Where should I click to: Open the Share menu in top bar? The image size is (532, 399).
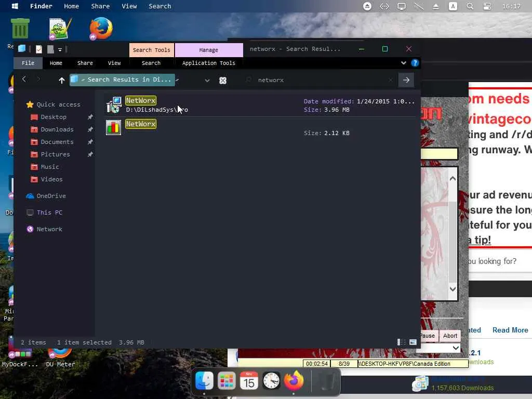(x=100, y=6)
